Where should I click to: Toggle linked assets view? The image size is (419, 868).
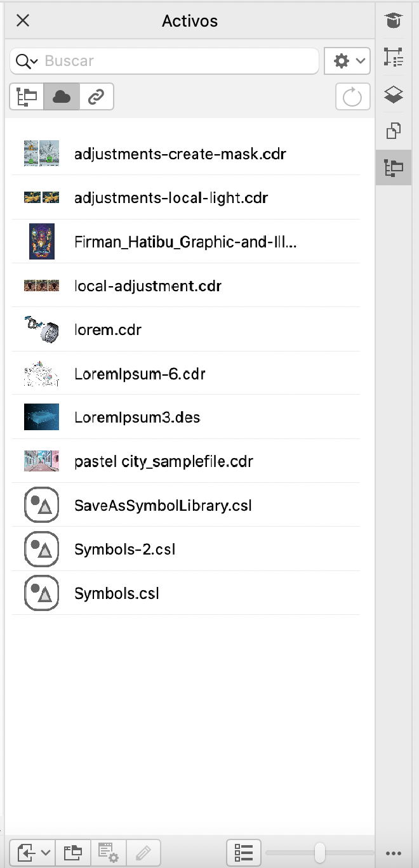pos(96,96)
